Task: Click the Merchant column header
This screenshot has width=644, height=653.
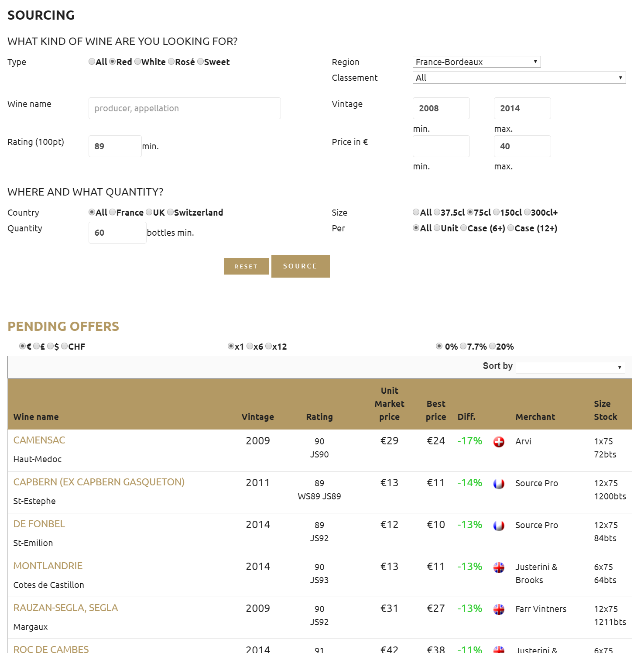Action: (535, 417)
